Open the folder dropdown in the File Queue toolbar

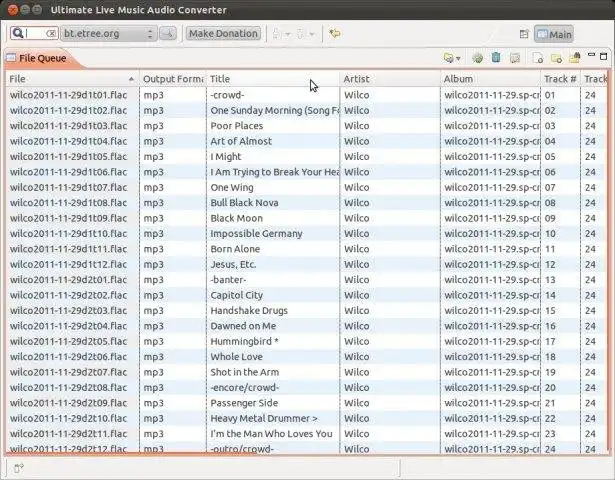452,58
